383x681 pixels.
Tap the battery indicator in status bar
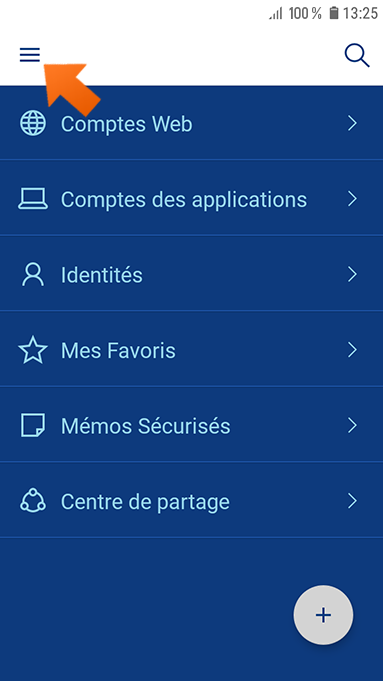coord(333,13)
